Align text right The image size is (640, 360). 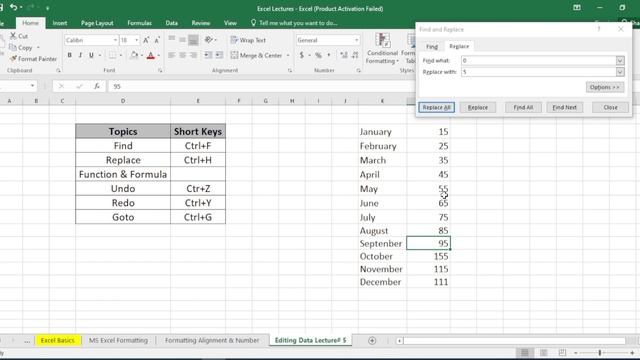point(193,55)
